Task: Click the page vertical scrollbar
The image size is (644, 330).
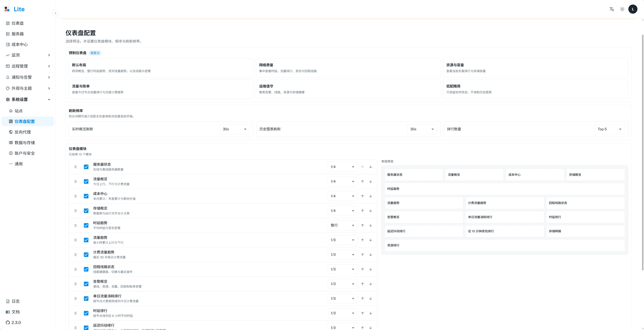Action: click(x=642, y=153)
